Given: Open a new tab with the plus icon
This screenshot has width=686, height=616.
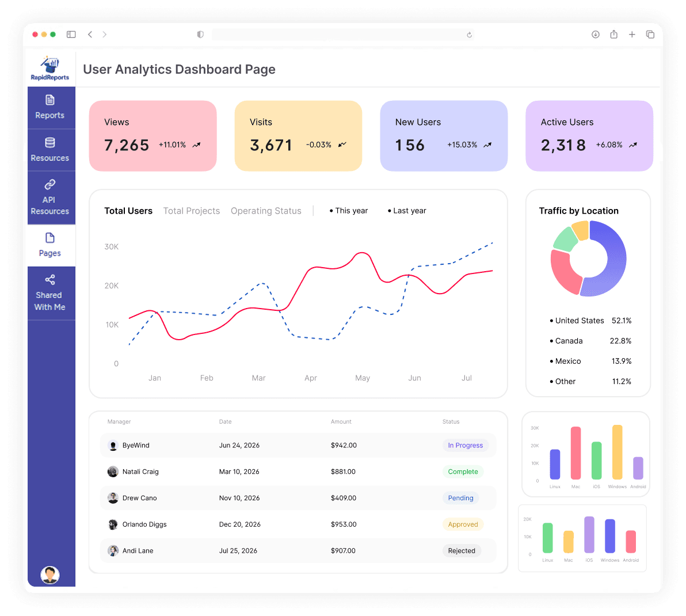Looking at the screenshot, I should click(x=632, y=34).
